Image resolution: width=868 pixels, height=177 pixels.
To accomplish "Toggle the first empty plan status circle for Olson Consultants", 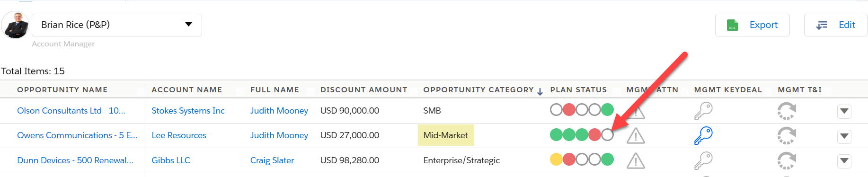I will point(556,110).
